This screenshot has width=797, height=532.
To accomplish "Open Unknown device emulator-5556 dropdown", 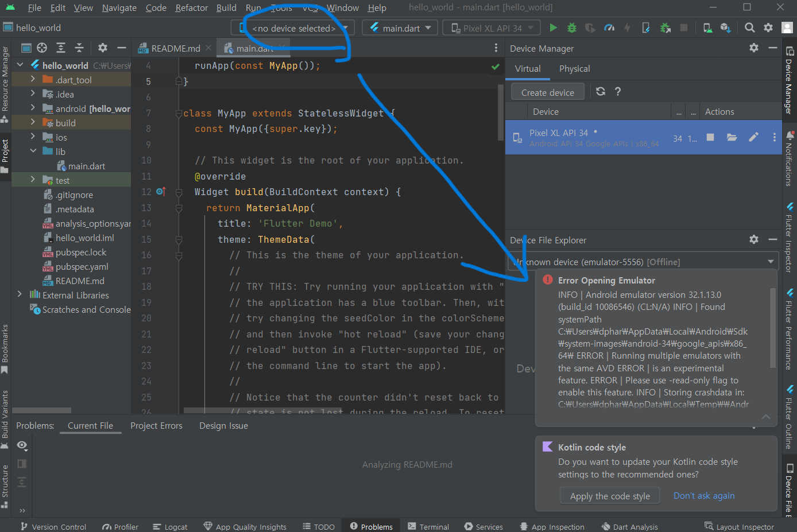I will [643, 262].
